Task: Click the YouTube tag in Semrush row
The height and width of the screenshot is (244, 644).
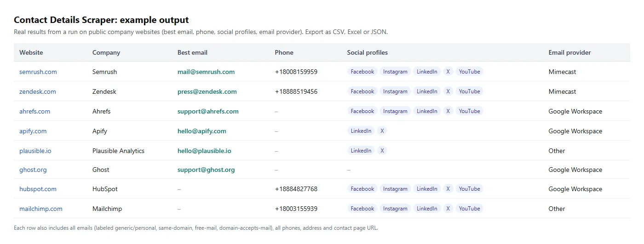Action: [469, 72]
